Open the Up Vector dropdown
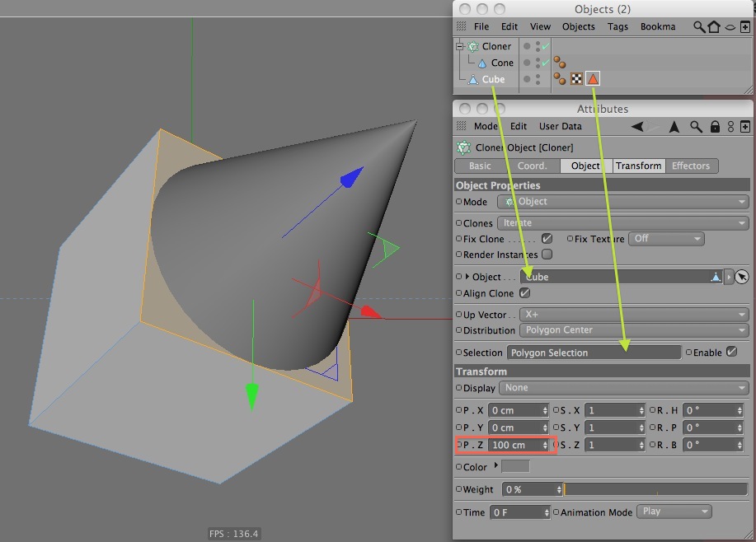Viewport: 756px width, 542px height. [x=634, y=315]
